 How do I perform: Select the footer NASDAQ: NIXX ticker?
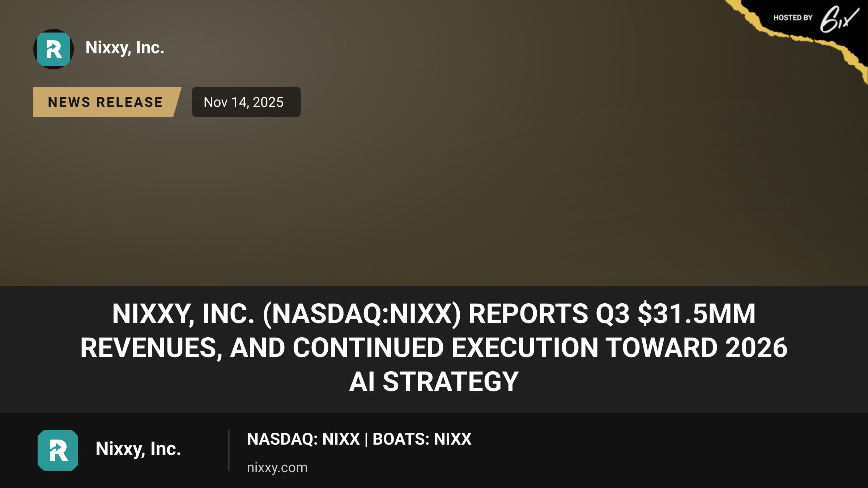click(x=303, y=439)
